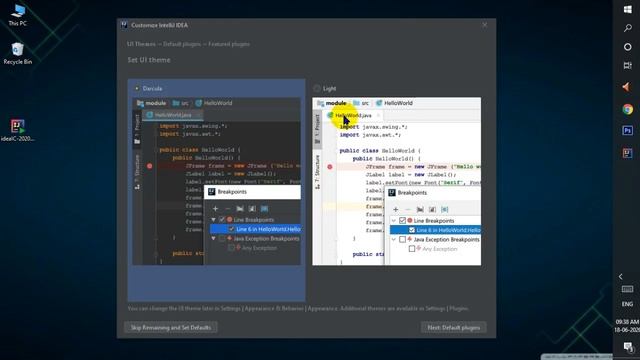Open Photoshop from the taskbar
The width and height of the screenshot is (640, 360).
pyautogui.click(x=628, y=131)
